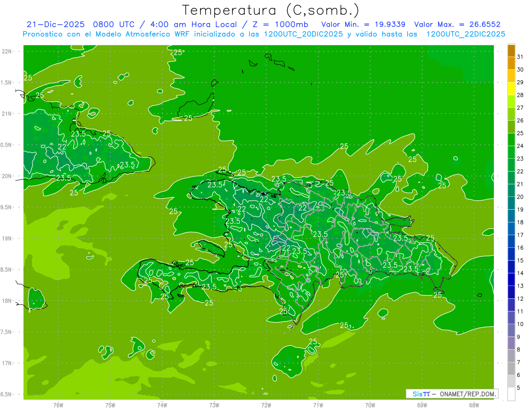Click the '68W' longitude axis label
532x411 pixels.
pyautogui.click(x=474, y=405)
